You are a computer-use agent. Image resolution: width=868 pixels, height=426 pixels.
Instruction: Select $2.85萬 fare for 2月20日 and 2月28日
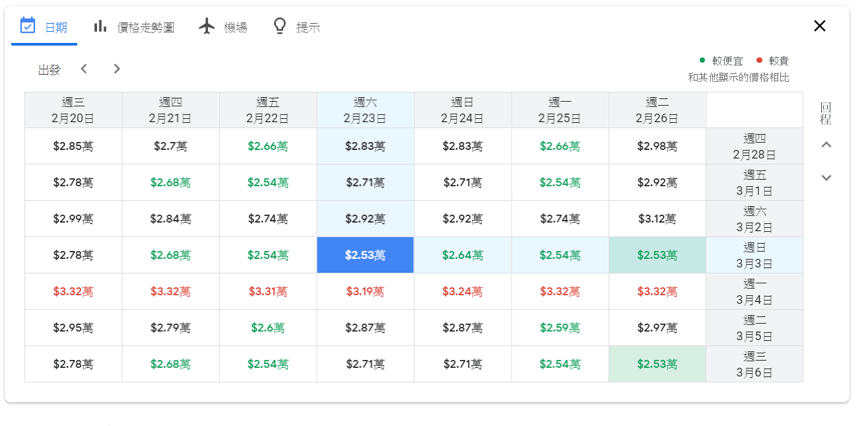pyautogui.click(x=73, y=146)
